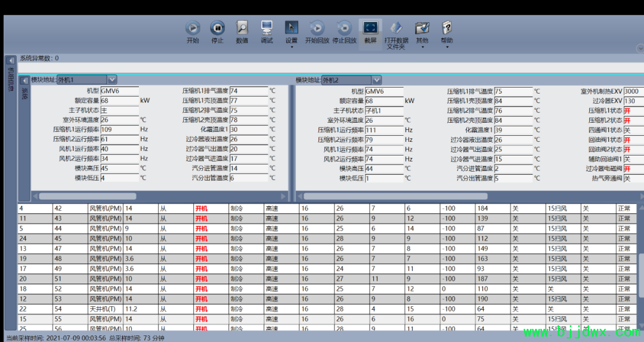The height and width of the screenshot is (342, 644).
Task: Click the 总采样时间: 73 分钟 status text
Action: pyautogui.click(x=137, y=338)
